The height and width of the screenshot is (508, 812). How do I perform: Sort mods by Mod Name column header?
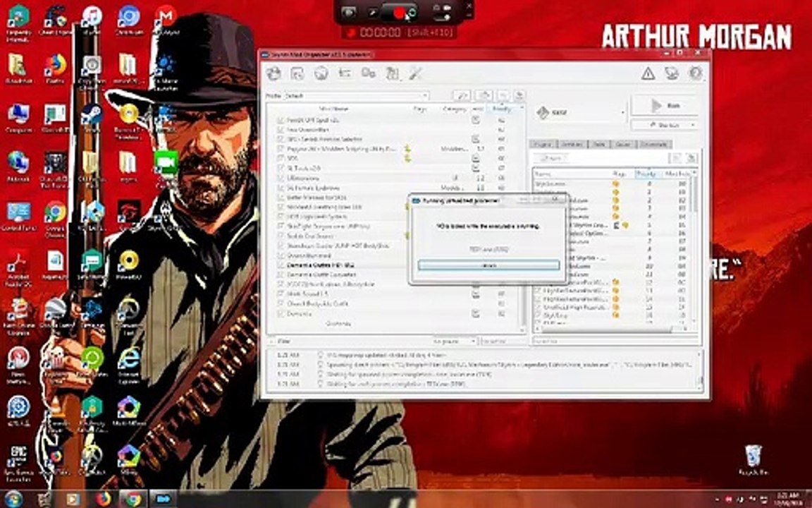(333, 109)
